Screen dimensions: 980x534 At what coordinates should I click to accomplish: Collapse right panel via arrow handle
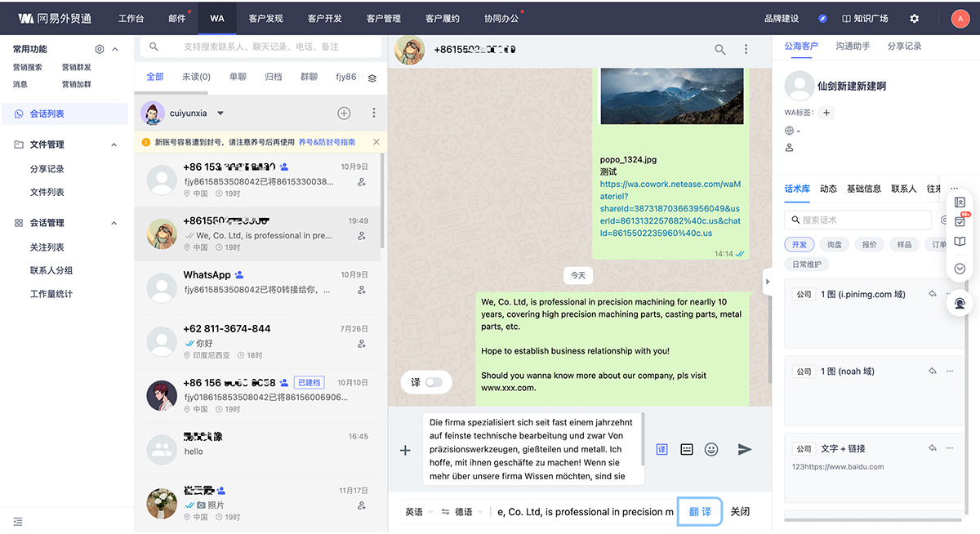pyautogui.click(x=767, y=282)
